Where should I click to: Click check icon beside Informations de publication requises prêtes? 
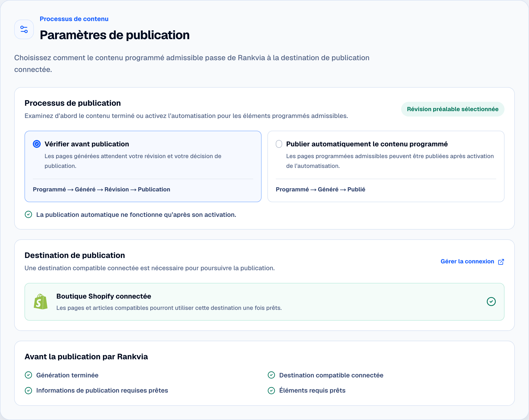point(28,390)
